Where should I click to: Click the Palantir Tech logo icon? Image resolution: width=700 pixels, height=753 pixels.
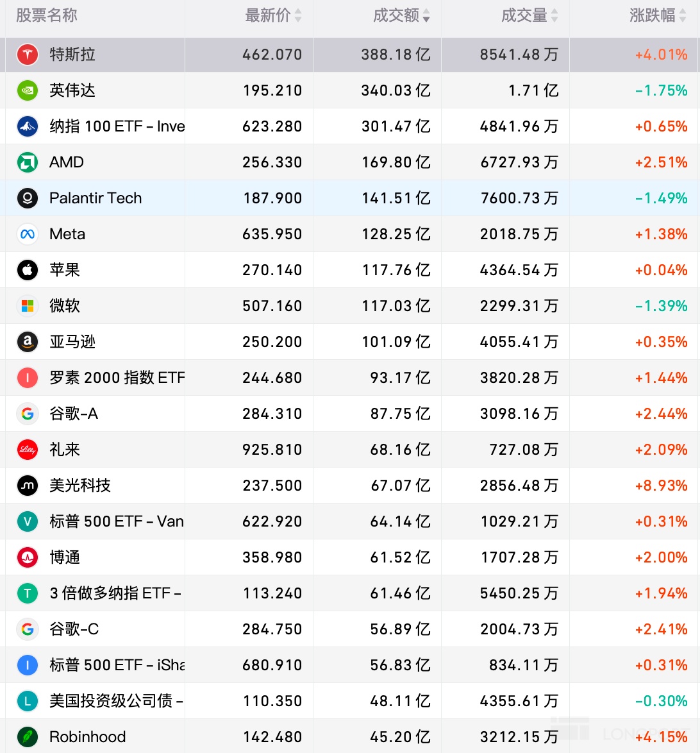pos(28,198)
